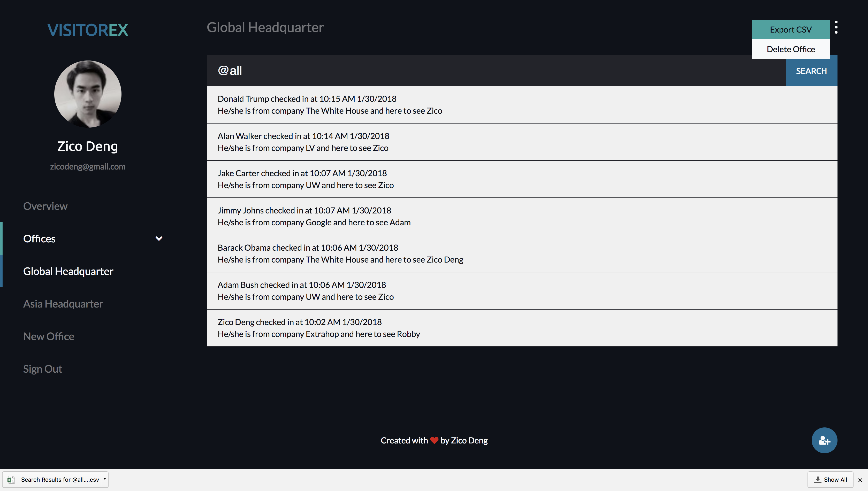
Task: Switch to Asia Headquarter office
Action: (63, 304)
